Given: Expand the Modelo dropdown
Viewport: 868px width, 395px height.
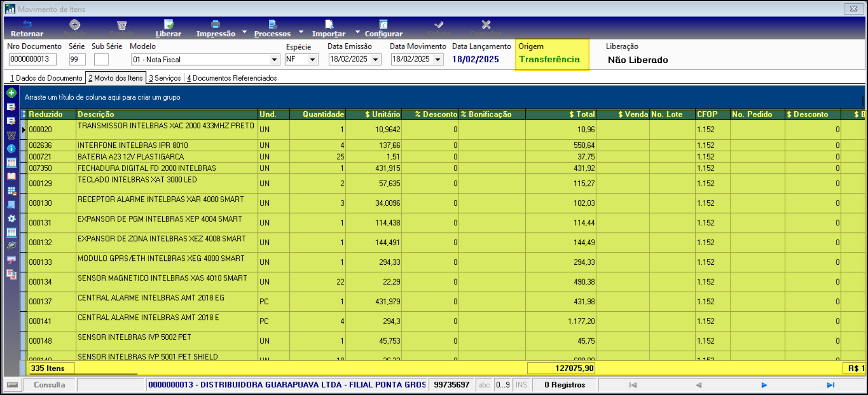Looking at the screenshot, I should pos(274,59).
